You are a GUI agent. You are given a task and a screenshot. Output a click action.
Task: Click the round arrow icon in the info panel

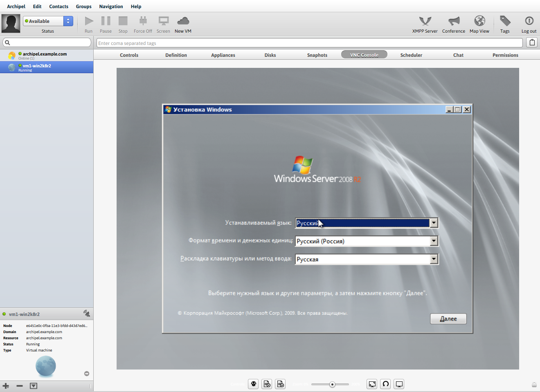click(87, 374)
